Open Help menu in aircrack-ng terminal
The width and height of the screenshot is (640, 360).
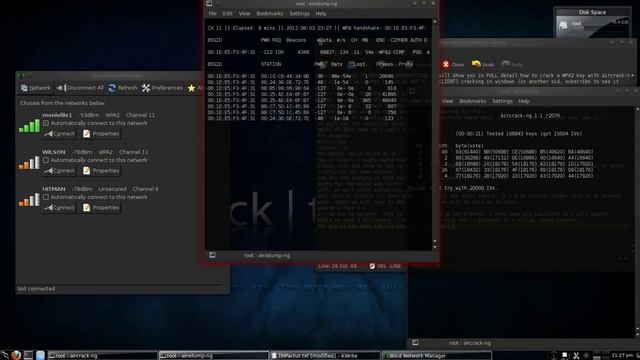point(524,101)
